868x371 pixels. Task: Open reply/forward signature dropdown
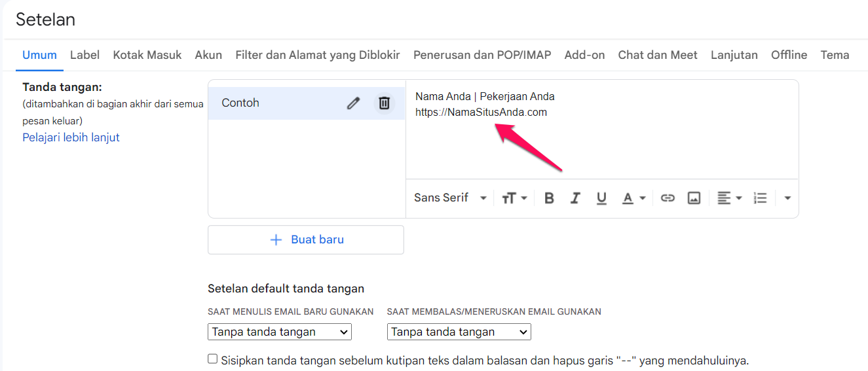[459, 332]
